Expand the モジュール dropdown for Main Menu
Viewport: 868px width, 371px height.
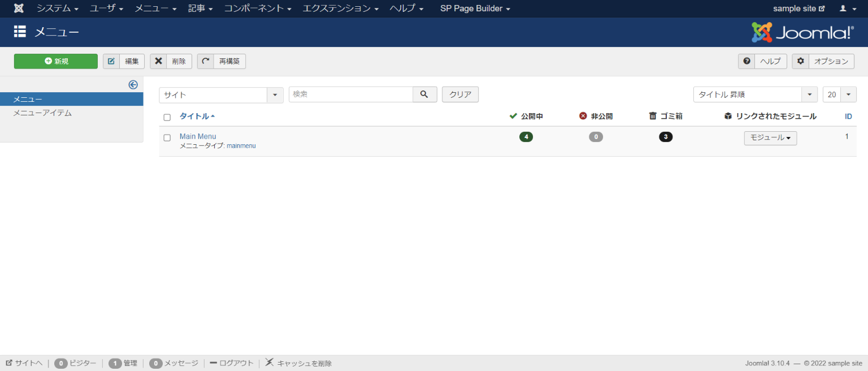[770, 138]
